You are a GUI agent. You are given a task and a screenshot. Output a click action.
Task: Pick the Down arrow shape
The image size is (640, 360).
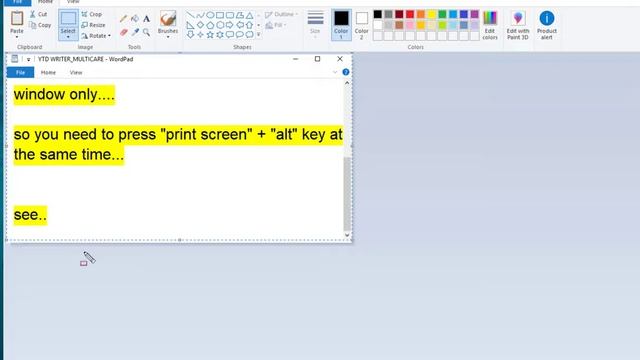coord(190,35)
